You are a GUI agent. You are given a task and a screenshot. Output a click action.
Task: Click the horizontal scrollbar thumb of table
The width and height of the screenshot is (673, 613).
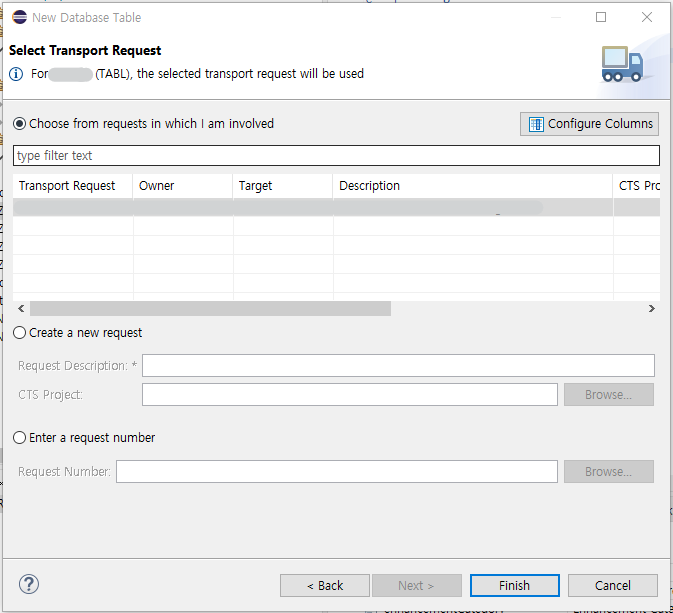(210, 309)
